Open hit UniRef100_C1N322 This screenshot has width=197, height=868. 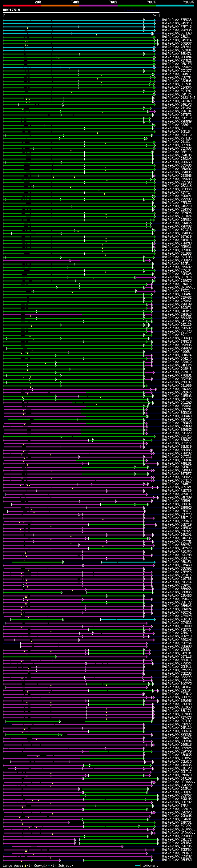176,389
